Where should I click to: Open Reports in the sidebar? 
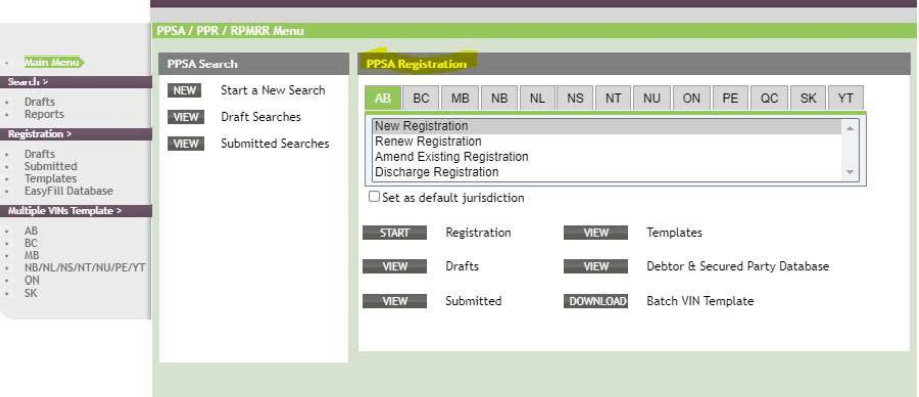[x=44, y=114]
